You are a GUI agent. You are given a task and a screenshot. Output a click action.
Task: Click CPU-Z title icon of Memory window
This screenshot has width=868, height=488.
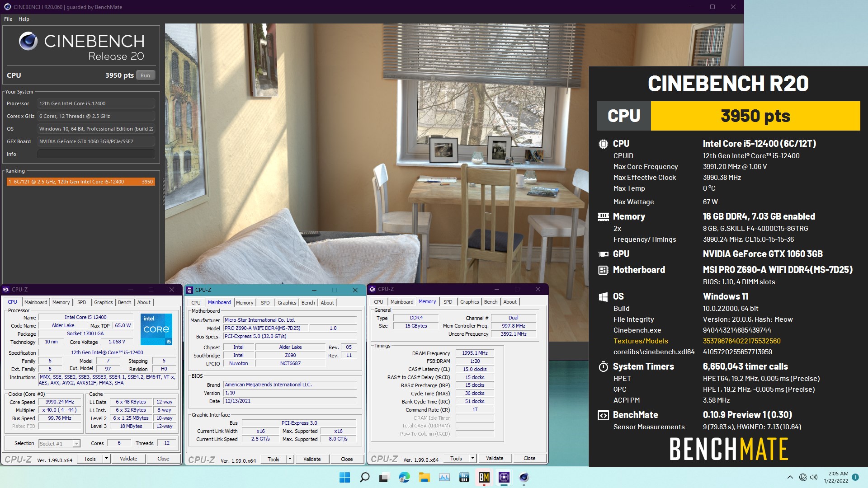click(372, 289)
